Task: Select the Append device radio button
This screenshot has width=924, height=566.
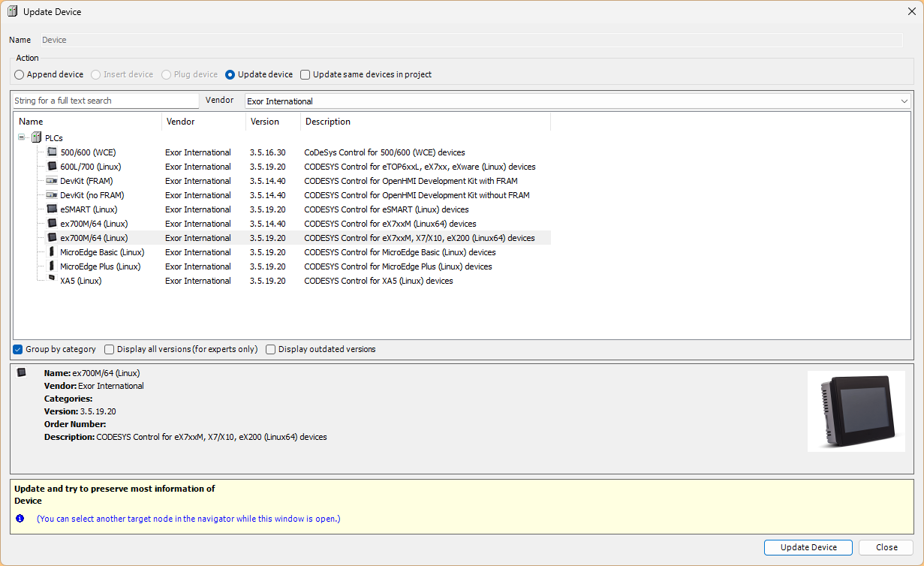Action: coord(20,74)
